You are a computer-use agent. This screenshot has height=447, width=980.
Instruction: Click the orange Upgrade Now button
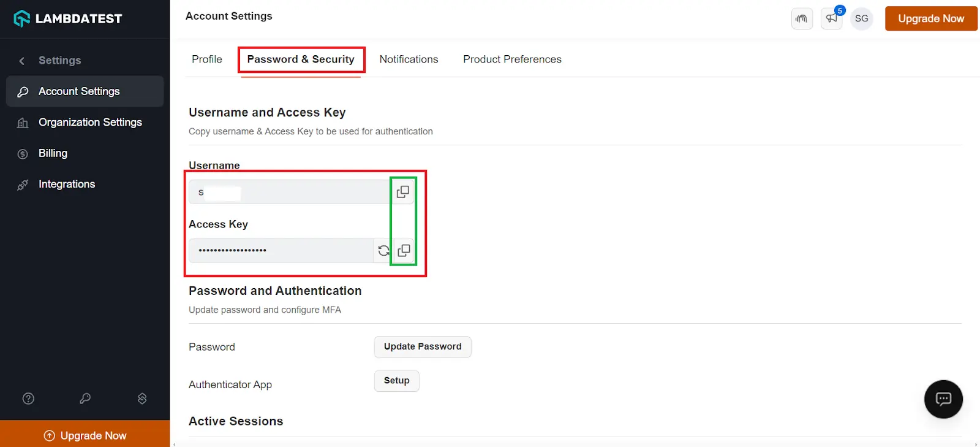coord(930,18)
